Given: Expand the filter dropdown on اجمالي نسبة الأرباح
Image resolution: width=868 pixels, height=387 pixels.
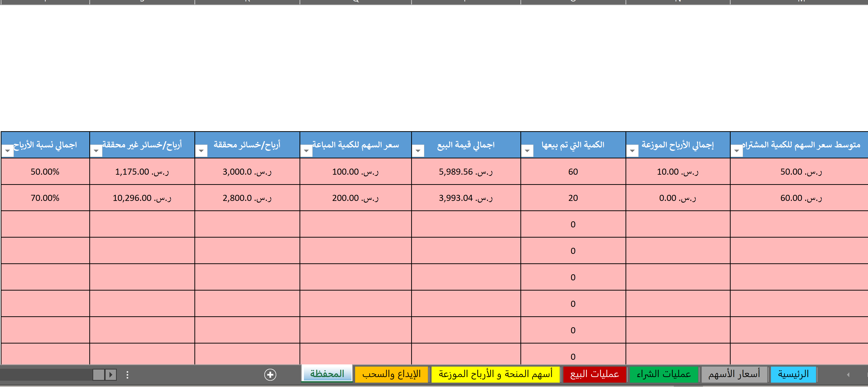Looking at the screenshot, I should (x=8, y=151).
